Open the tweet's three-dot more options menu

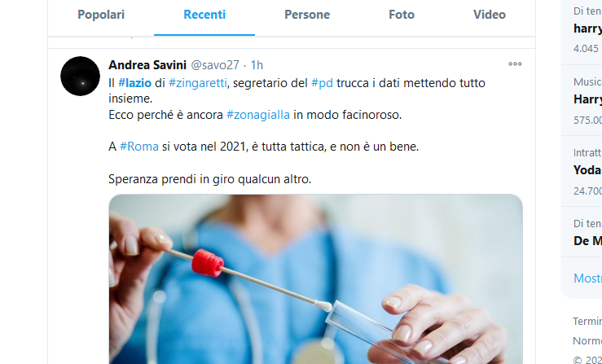pos(515,64)
